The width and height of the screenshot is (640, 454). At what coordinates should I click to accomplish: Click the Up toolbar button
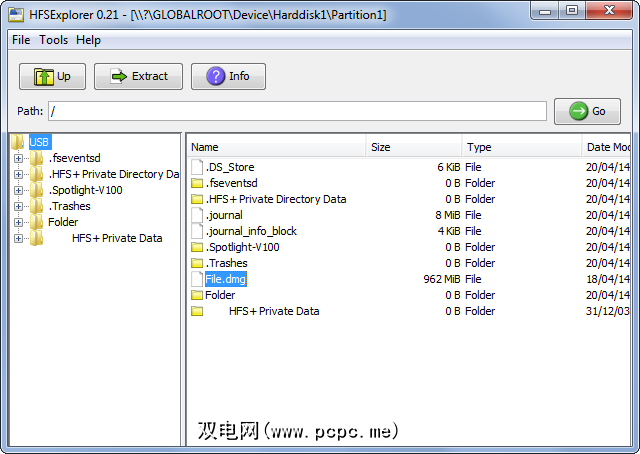click(52, 76)
